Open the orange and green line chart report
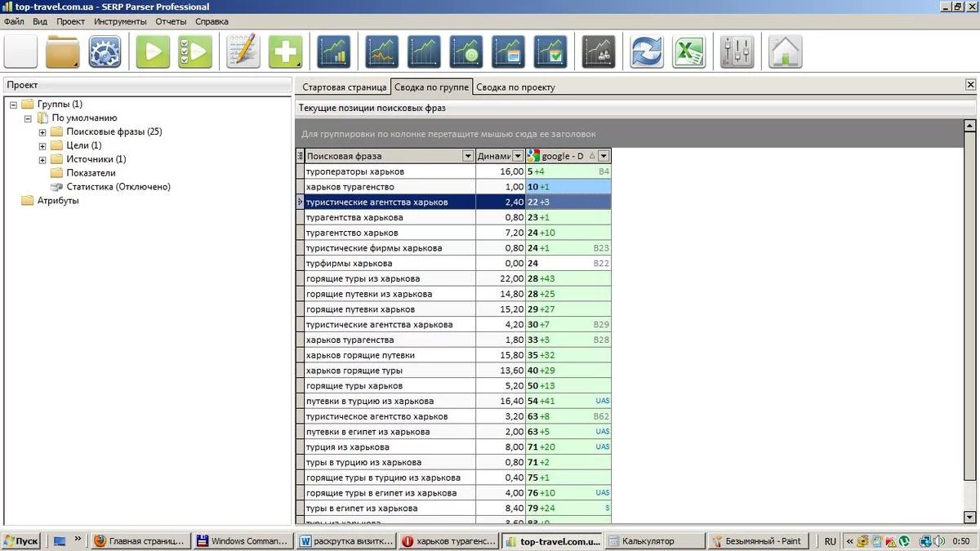Viewport: 980px width, 551px height. point(381,52)
